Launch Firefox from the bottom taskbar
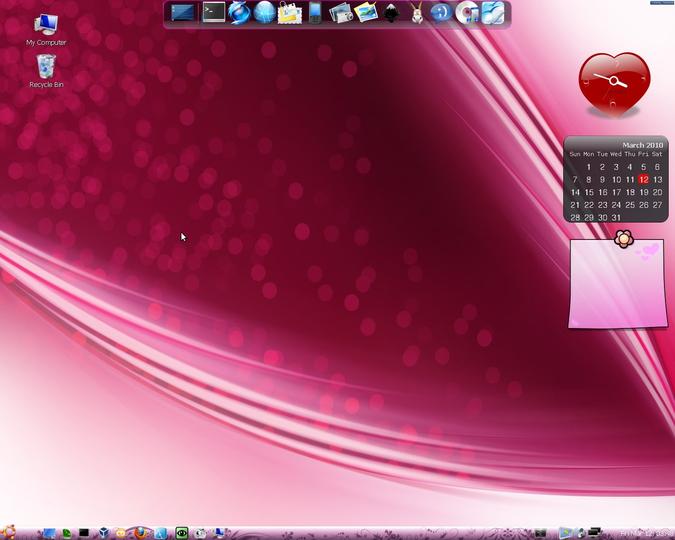The image size is (675, 540). pyautogui.click(x=140, y=533)
